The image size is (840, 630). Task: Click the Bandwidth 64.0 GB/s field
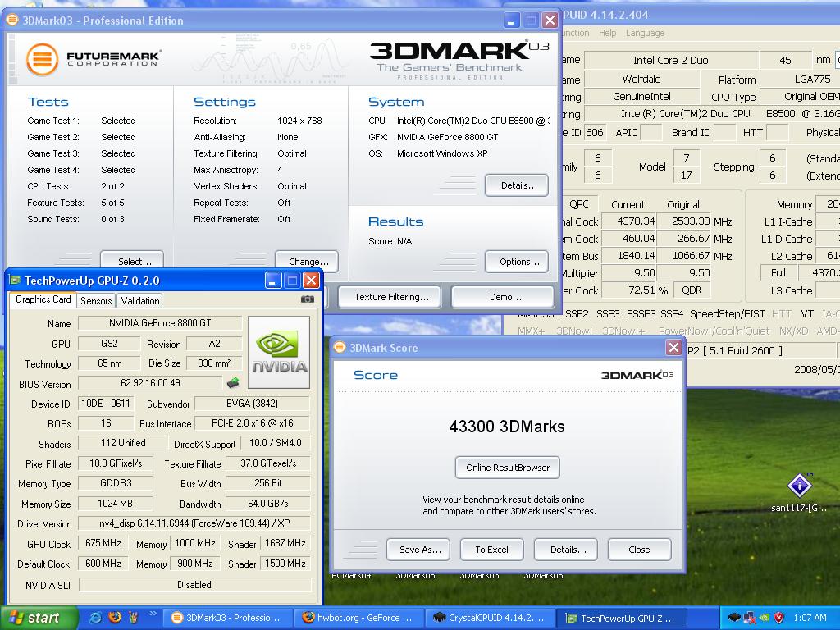point(268,504)
